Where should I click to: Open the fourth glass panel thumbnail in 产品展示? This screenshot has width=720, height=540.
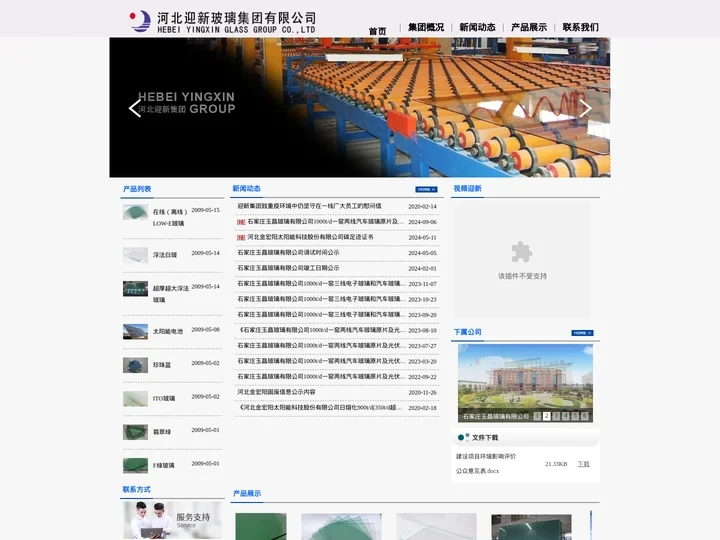531,526
